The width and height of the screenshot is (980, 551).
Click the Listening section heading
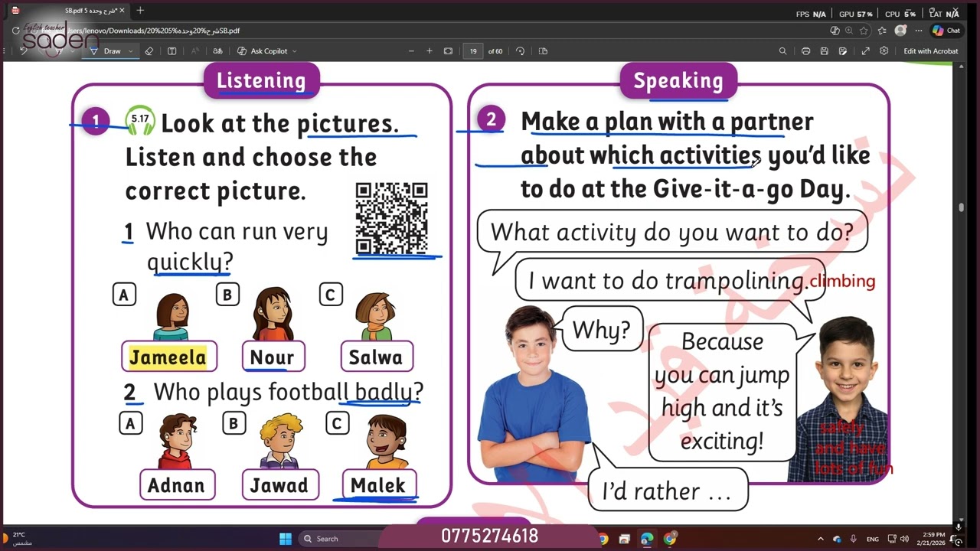[x=261, y=80]
